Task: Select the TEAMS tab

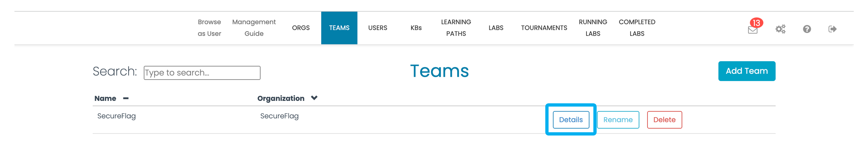Action: (x=339, y=28)
